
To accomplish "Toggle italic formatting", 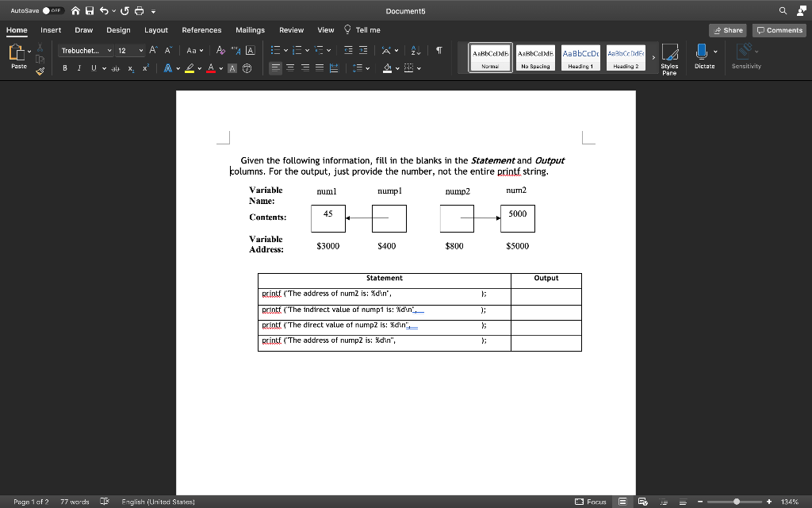I will click(79, 68).
